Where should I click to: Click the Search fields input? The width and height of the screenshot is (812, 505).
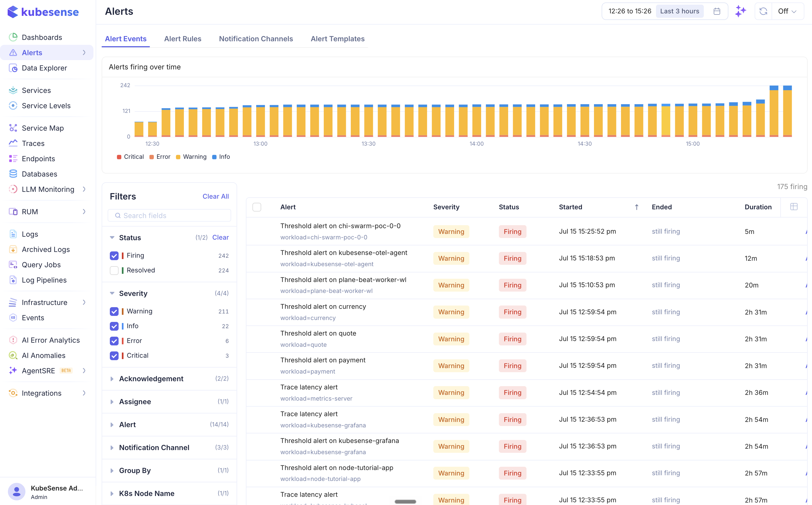[169, 215]
